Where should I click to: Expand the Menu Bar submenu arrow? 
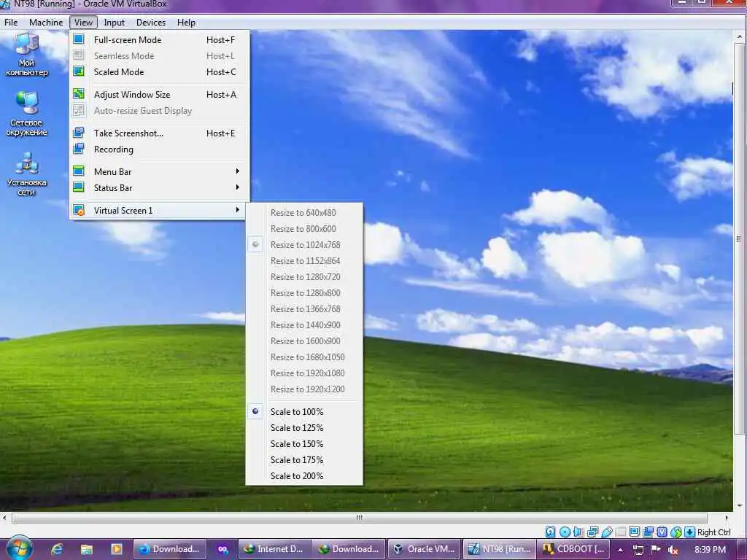pyautogui.click(x=237, y=171)
